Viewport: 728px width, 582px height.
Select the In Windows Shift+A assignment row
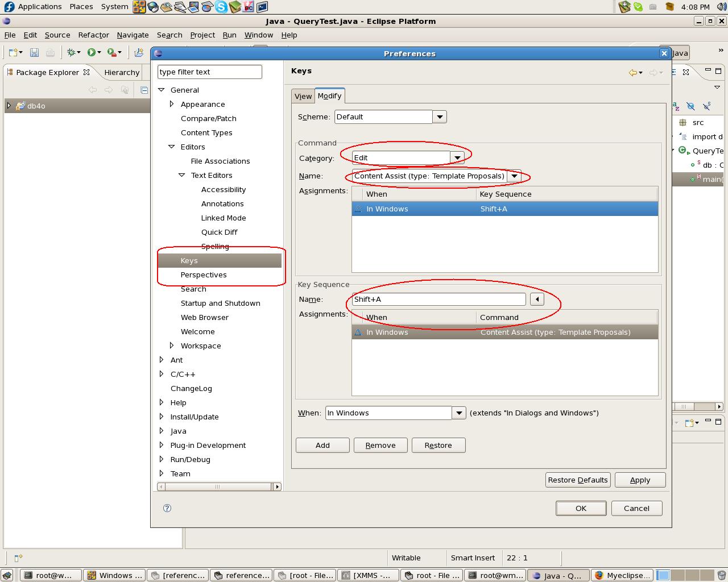505,209
